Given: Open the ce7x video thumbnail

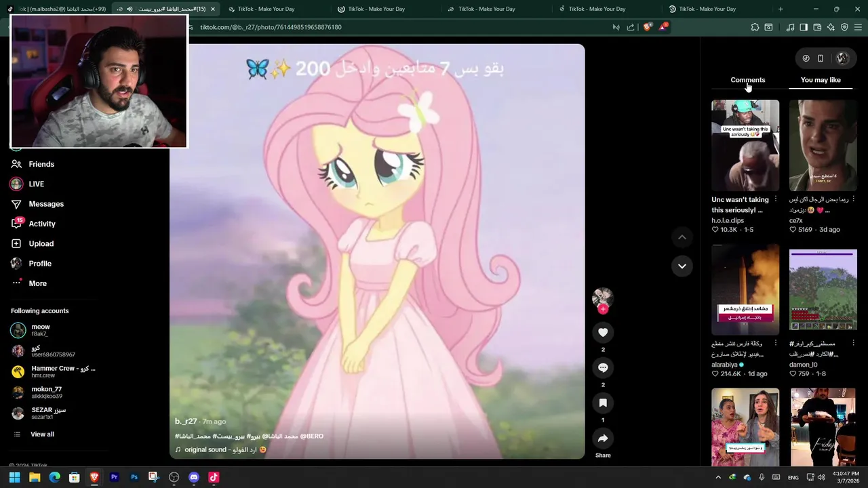Looking at the screenshot, I should pyautogui.click(x=823, y=145).
